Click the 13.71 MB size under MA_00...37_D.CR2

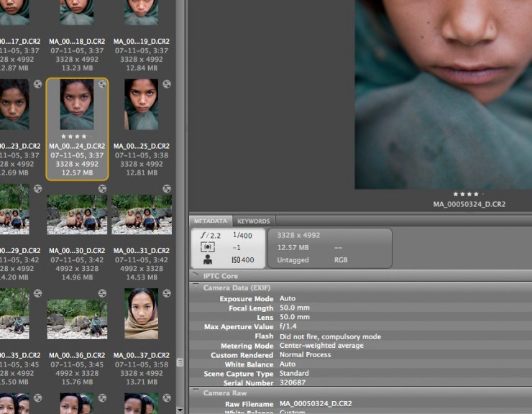[142, 382]
